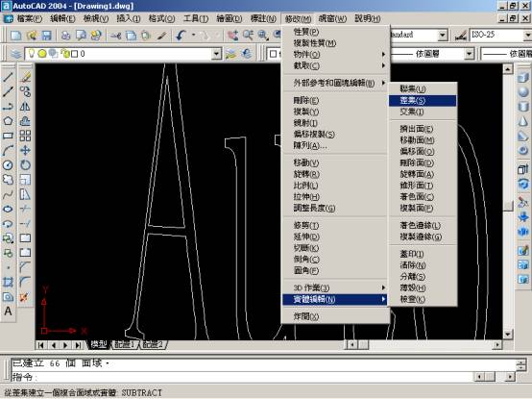Image resolution: width=532 pixels, height=399 pixels.
Task: Click the Open file toolbar icon
Action: pyautogui.click(x=32, y=36)
